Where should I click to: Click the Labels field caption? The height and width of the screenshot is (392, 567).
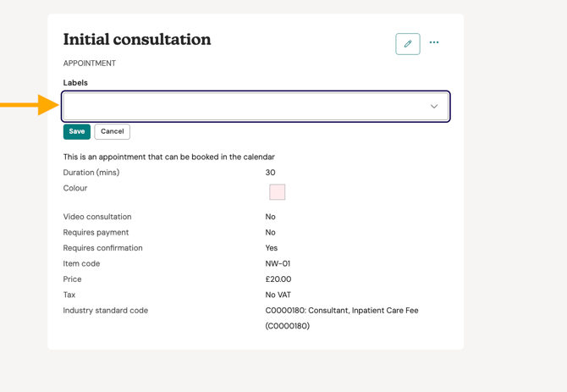[x=75, y=83]
